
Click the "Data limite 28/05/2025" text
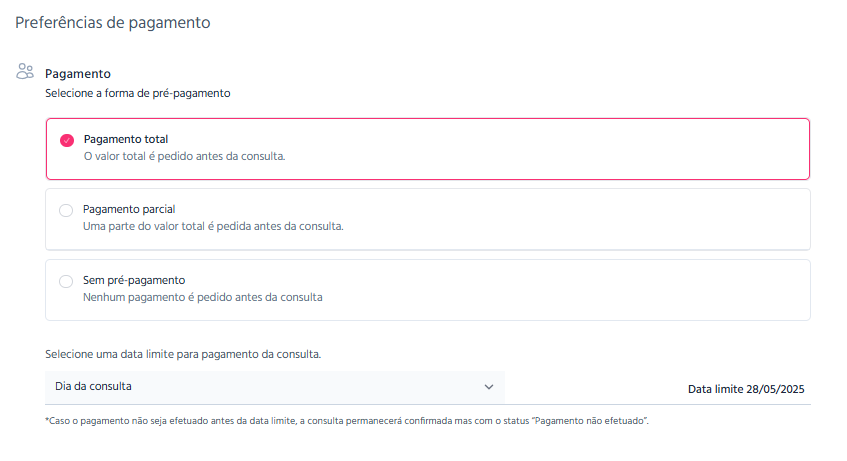746,389
